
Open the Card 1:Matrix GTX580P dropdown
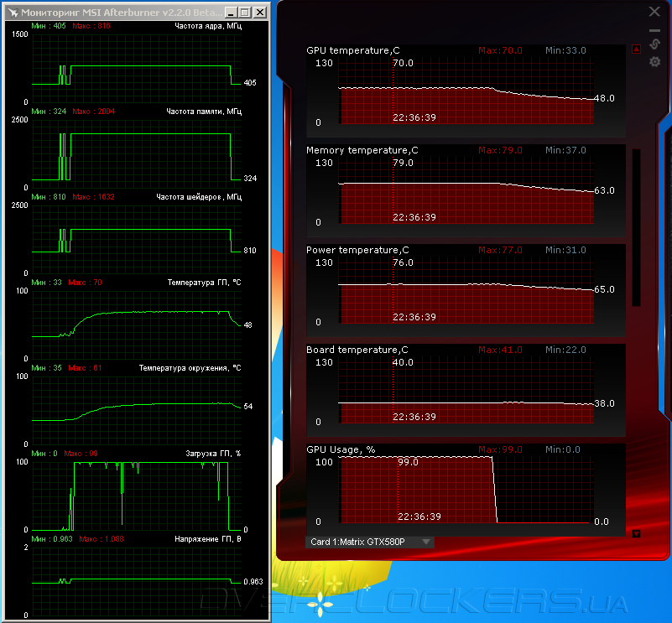[369, 542]
